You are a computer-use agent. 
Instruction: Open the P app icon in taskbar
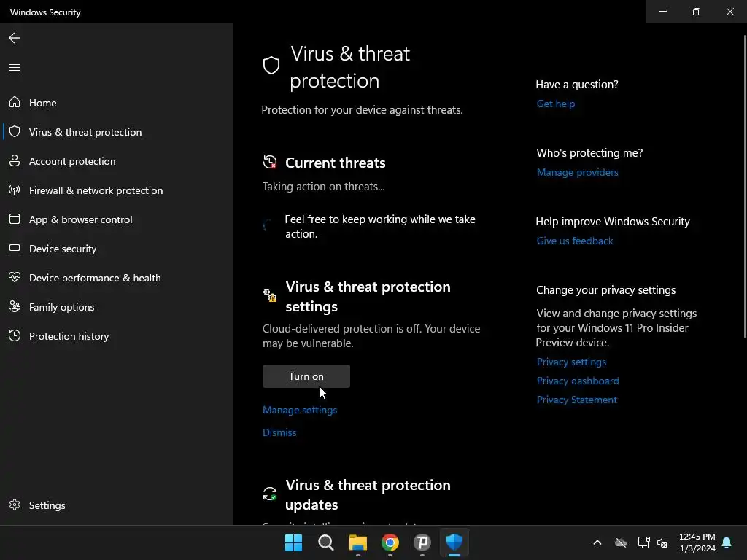422,542
